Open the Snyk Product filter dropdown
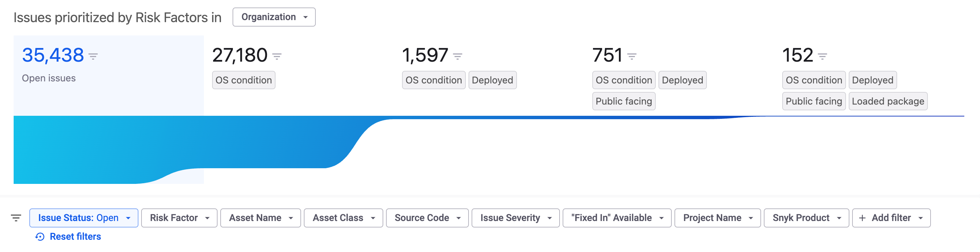 (806, 218)
